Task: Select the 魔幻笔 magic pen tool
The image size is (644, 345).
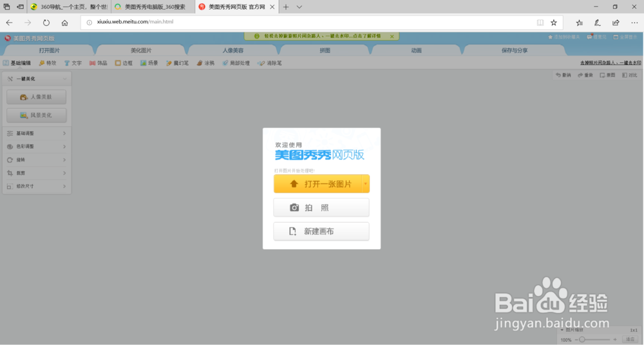Action: [x=178, y=63]
